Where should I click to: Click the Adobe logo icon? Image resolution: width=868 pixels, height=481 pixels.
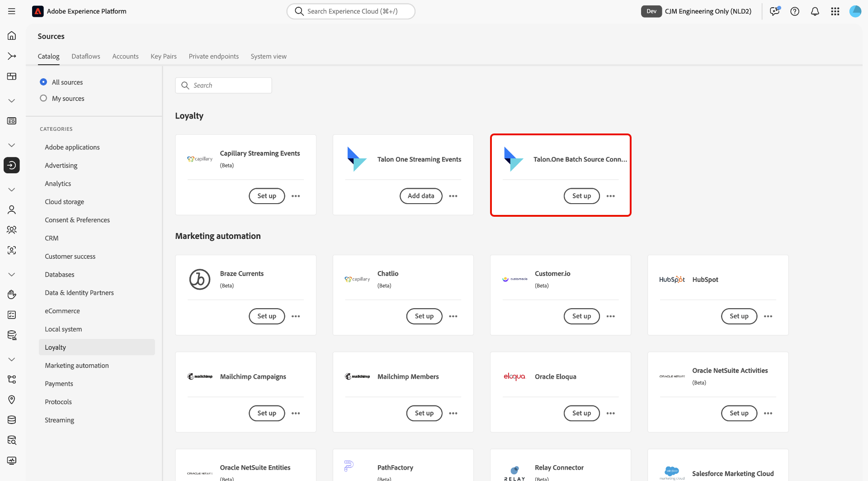click(38, 11)
